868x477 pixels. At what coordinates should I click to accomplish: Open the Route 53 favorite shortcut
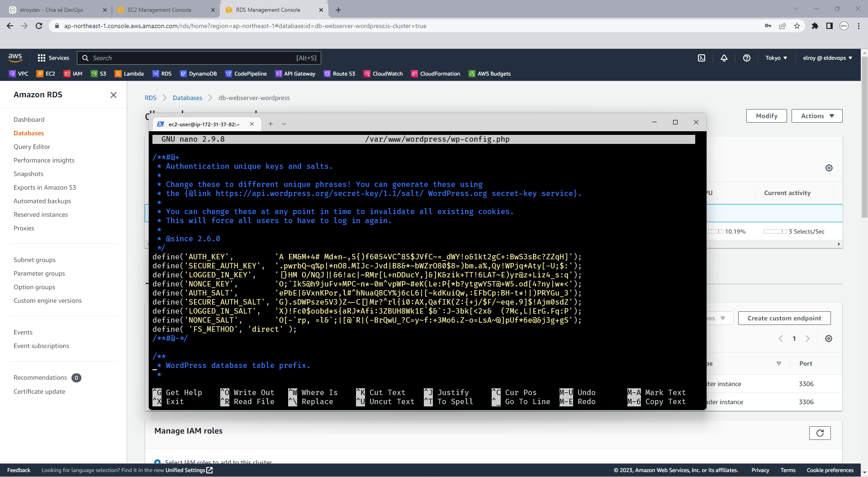pyautogui.click(x=340, y=74)
